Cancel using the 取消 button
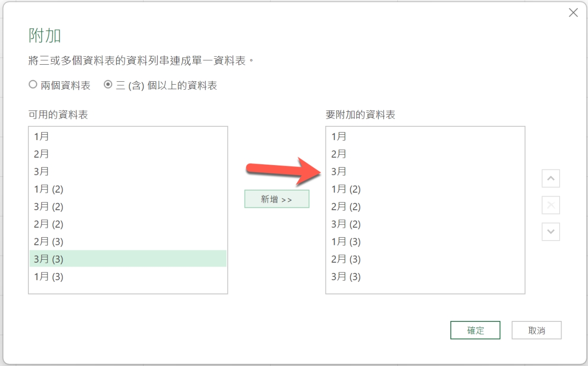Viewport: 588px width, 366px height. tap(537, 330)
